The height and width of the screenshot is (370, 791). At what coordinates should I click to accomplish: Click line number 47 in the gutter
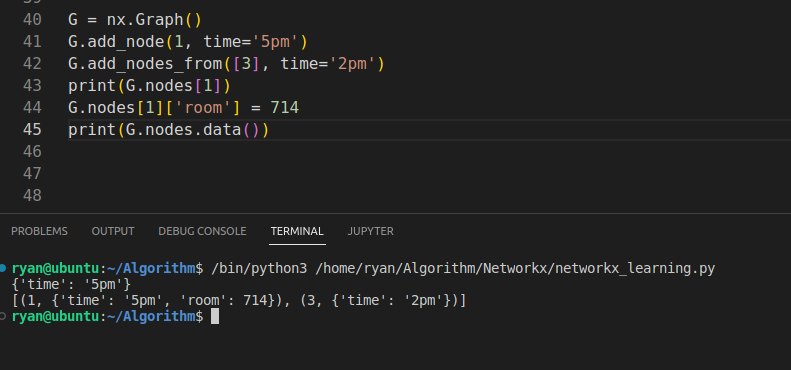32,174
